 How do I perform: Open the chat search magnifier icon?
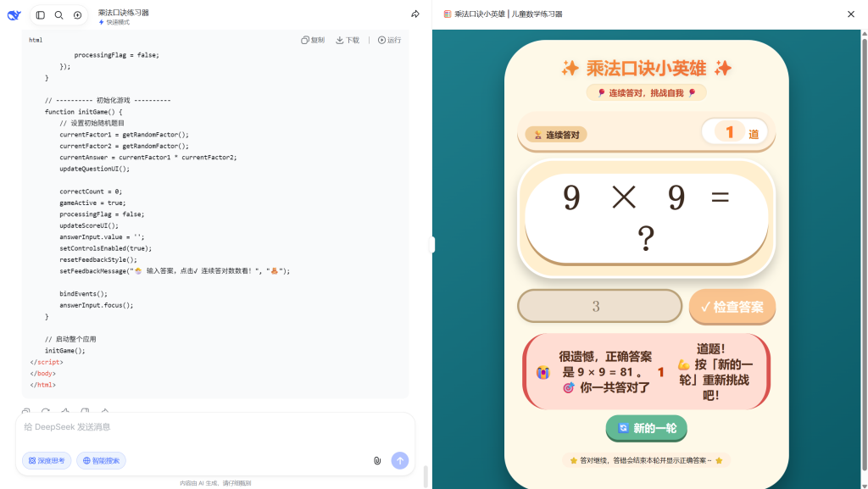(58, 15)
